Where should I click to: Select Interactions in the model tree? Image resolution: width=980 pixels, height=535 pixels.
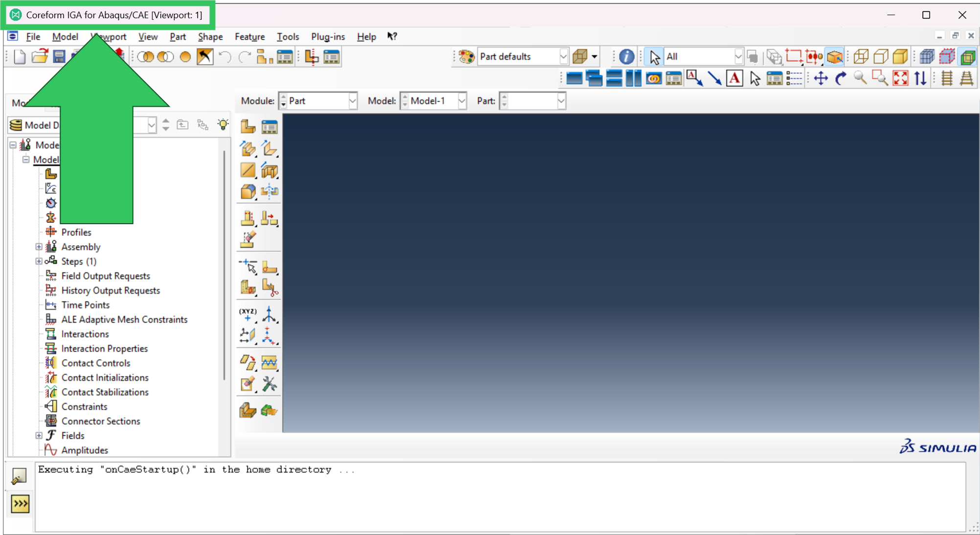[x=85, y=334]
